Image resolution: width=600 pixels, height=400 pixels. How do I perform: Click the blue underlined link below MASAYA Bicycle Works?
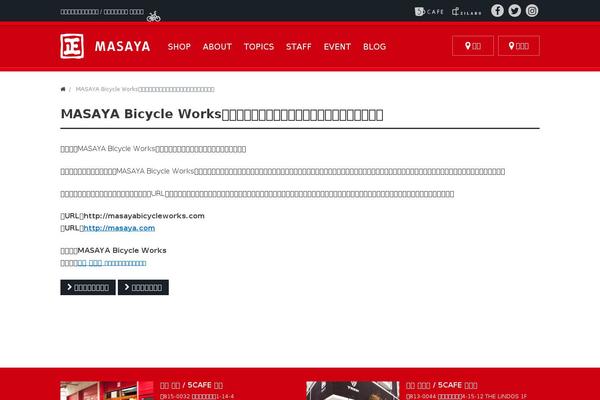point(111,263)
